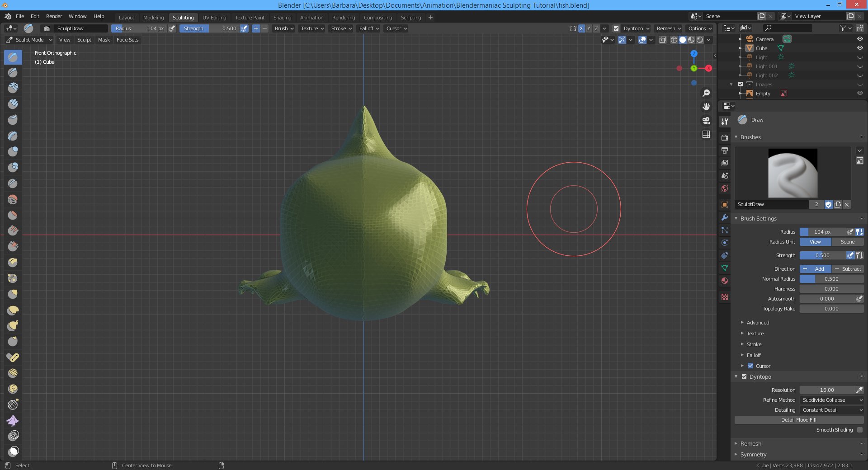The height and width of the screenshot is (470, 868).
Task: Expand the Symmetry panel
Action: tap(753, 455)
